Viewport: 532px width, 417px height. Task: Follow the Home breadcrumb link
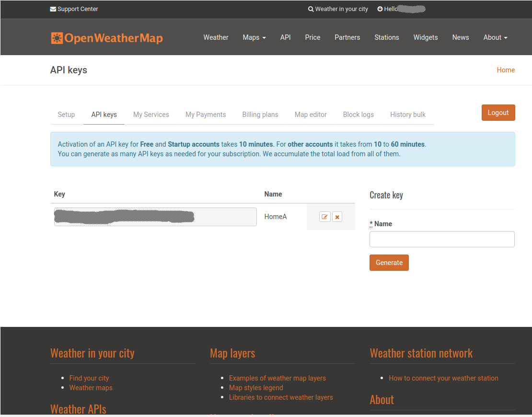pos(506,70)
